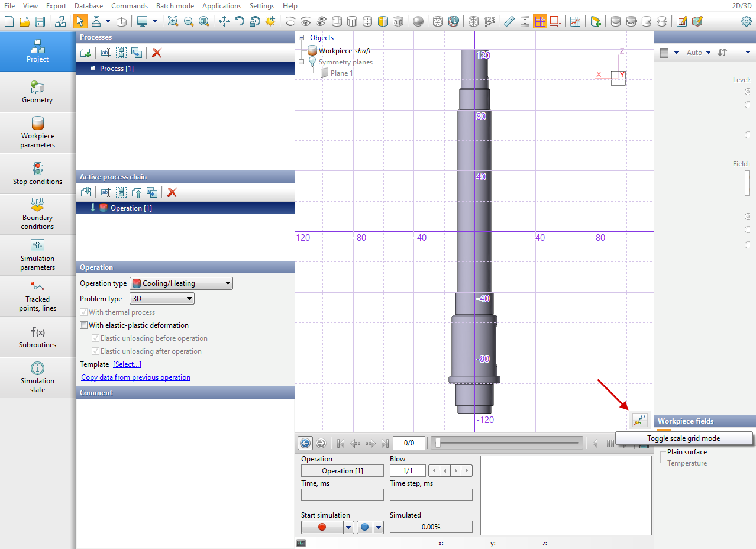
Task: Click the Save project floppy disk icon
Action: (x=40, y=21)
